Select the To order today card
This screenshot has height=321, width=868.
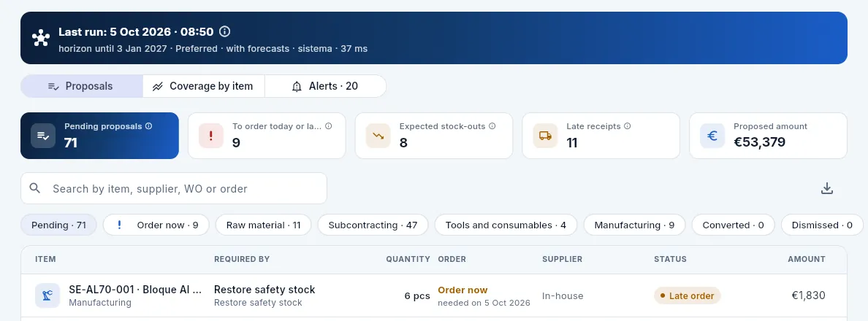(267, 136)
